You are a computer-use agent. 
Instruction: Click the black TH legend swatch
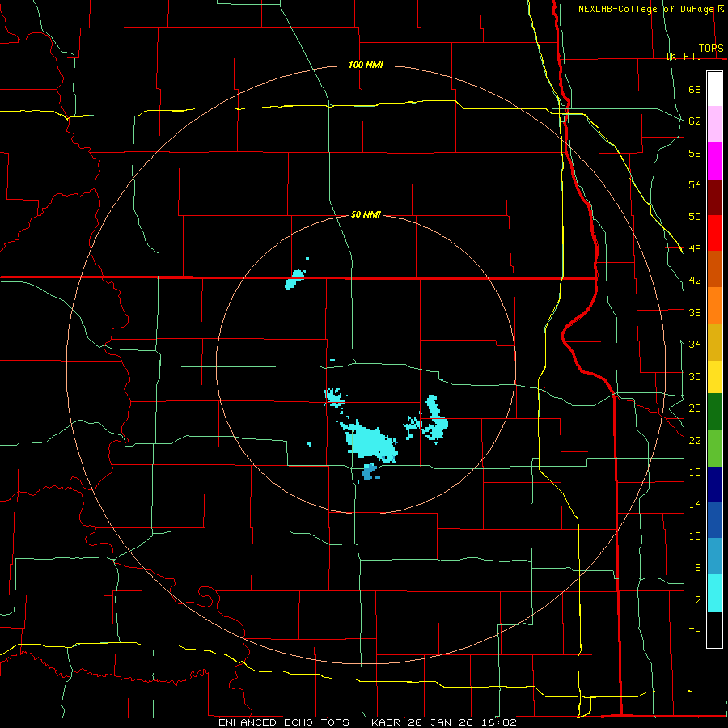714,629
